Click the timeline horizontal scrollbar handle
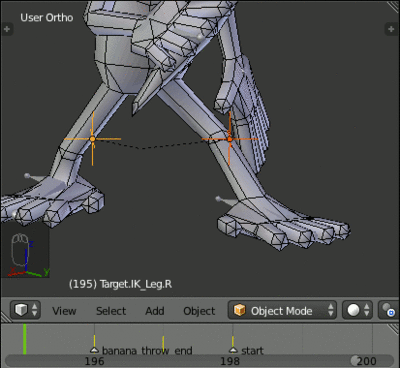The height and width of the screenshot is (368, 400). [x=200, y=361]
